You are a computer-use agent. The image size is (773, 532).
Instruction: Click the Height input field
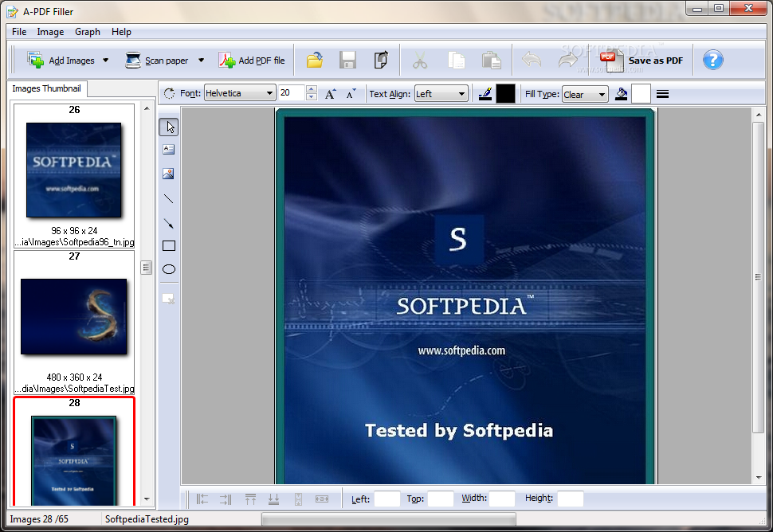(x=571, y=499)
